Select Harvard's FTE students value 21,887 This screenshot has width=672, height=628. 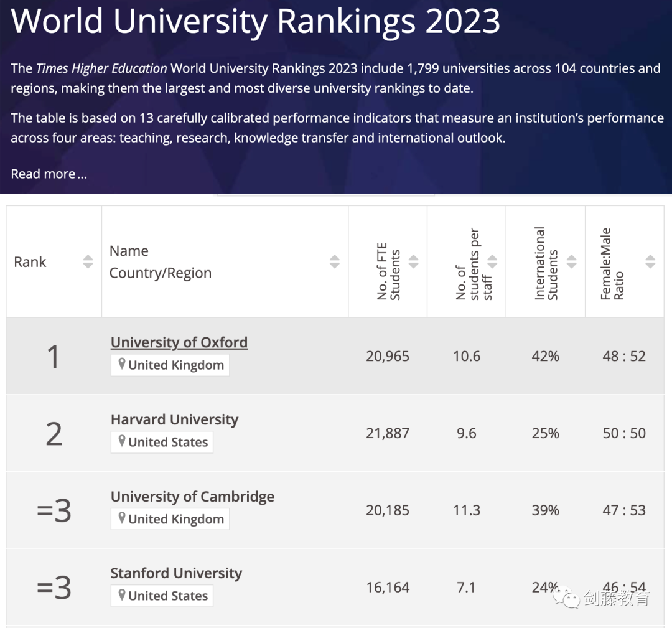388,433
